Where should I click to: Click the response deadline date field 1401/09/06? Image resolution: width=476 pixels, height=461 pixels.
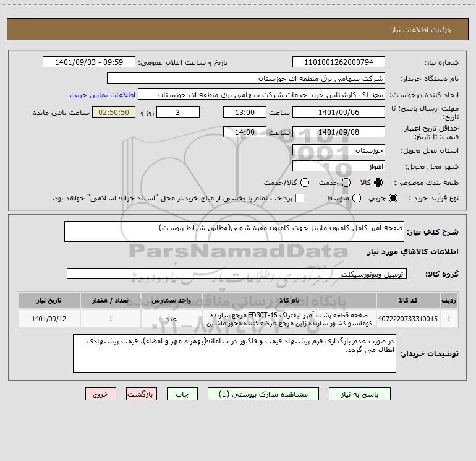pyautogui.click(x=339, y=112)
